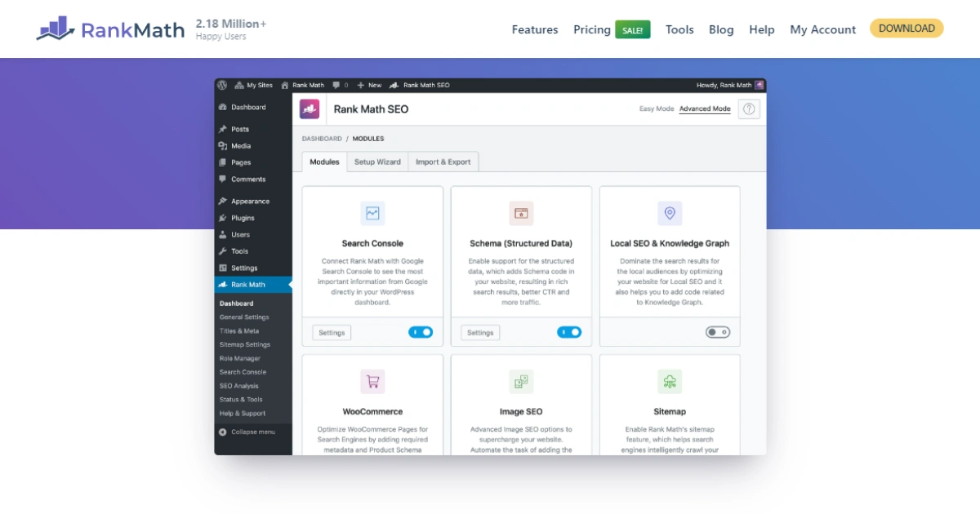The height and width of the screenshot is (514, 980).
Task: Click the Sitemap module title
Action: (670, 412)
